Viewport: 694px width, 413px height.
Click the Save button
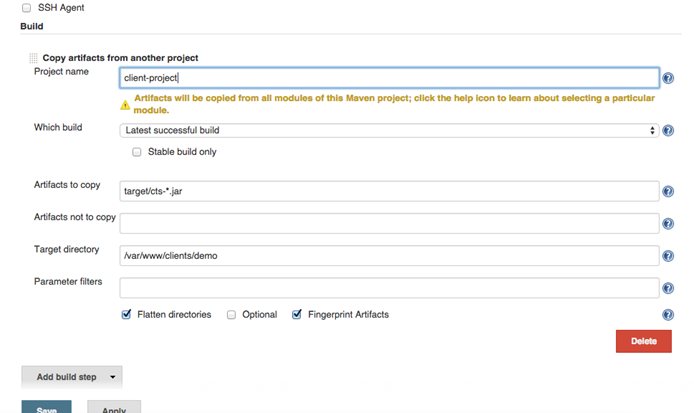pos(46,408)
